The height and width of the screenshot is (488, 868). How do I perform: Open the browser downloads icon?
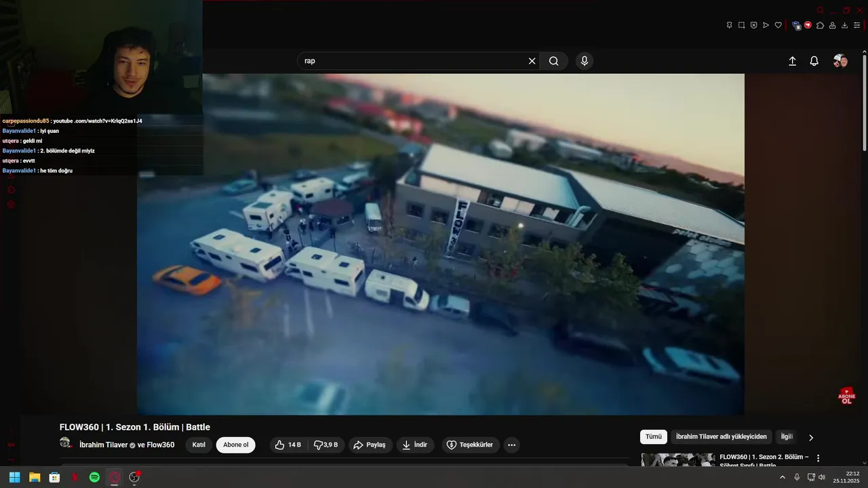point(844,25)
